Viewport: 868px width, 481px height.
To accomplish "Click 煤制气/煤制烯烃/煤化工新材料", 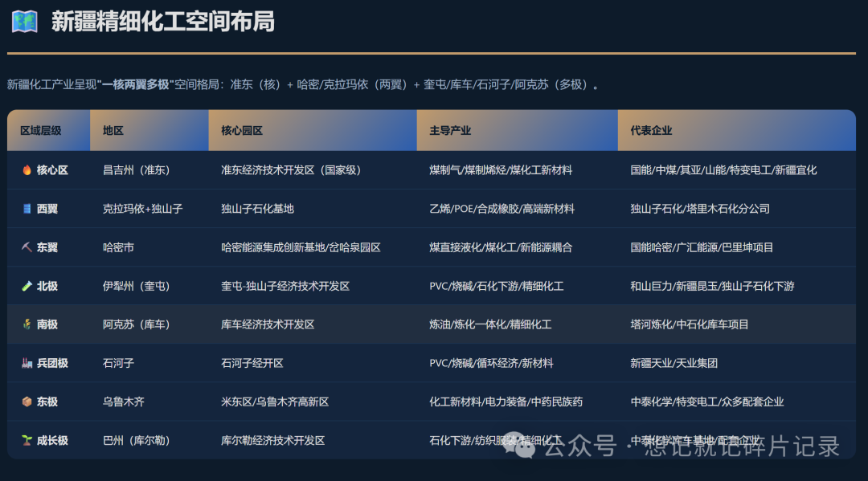I will [x=501, y=170].
